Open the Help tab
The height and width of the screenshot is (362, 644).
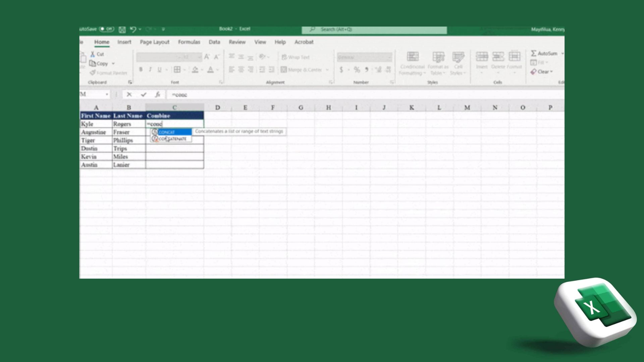(280, 42)
